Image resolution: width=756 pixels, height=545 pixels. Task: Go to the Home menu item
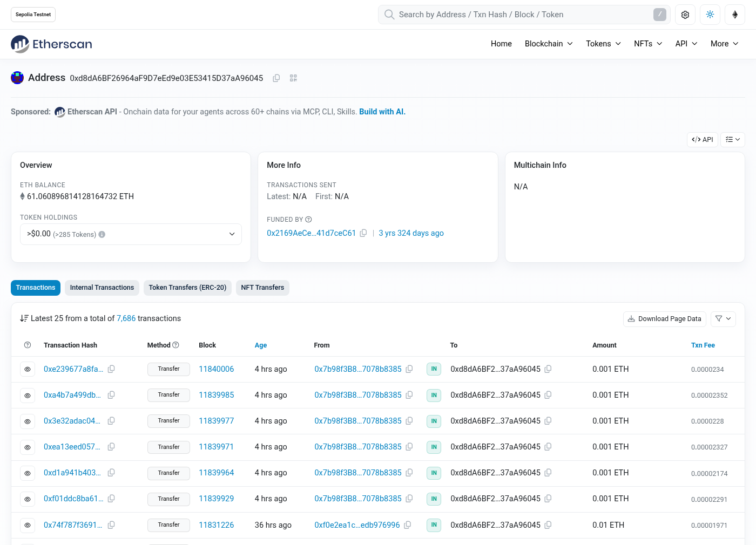(x=501, y=44)
